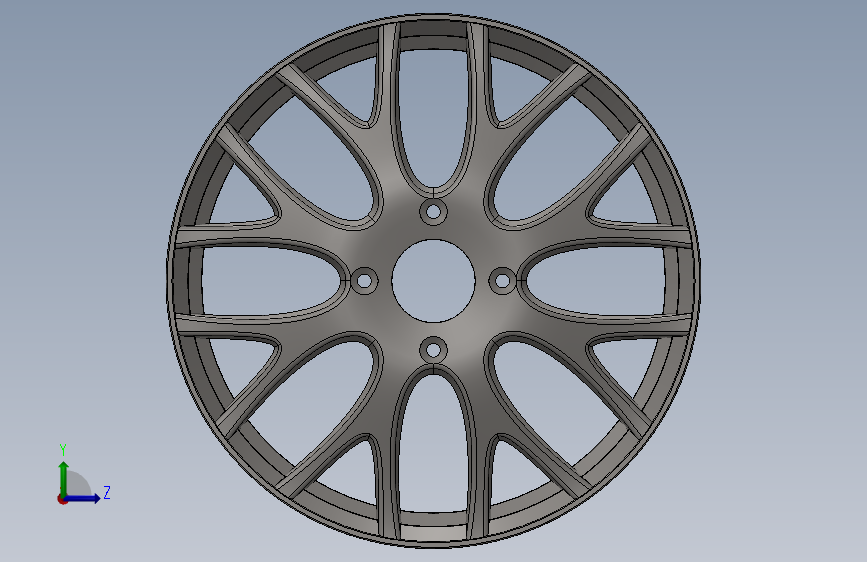The height and width of the screenshot is (562, 867).
Task: Select the left lug bolt hole
Action: tap(364, 281)
